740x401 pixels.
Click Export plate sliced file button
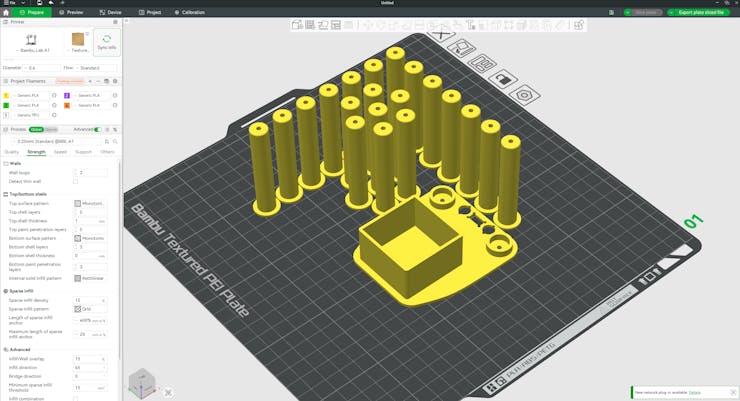pyautogui.click(x=700, y=12)
